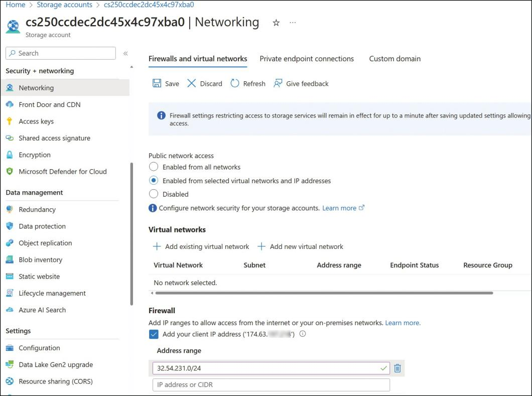Click the sidebar Search field

(61, 53)
